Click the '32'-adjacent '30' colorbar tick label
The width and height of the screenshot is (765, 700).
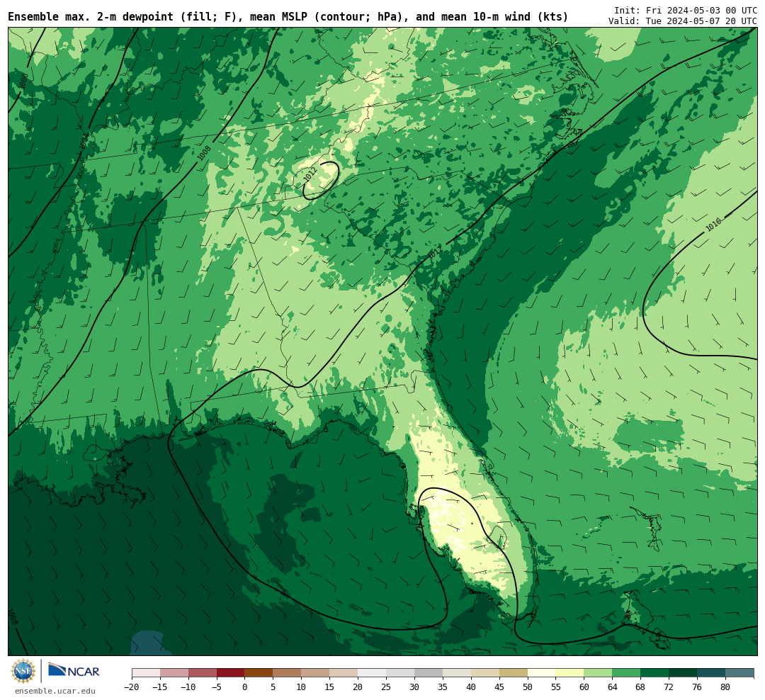[414, 687]
